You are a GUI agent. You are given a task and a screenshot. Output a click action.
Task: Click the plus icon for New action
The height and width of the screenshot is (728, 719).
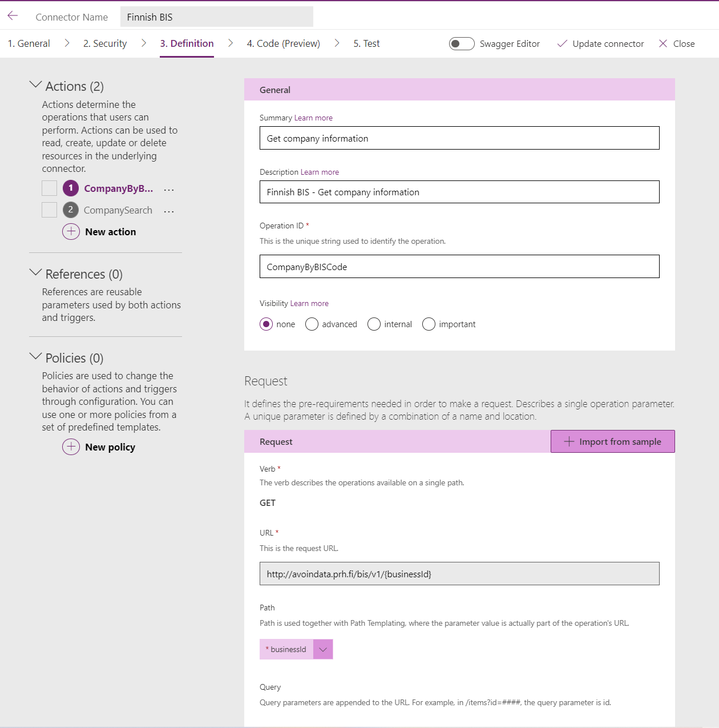[x=71, y=231]
